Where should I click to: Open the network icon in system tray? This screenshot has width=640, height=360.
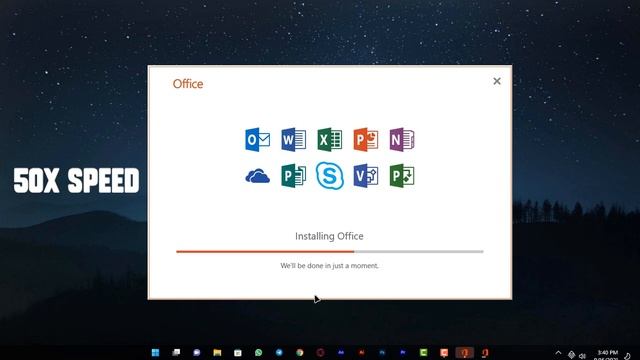[571, 356]
